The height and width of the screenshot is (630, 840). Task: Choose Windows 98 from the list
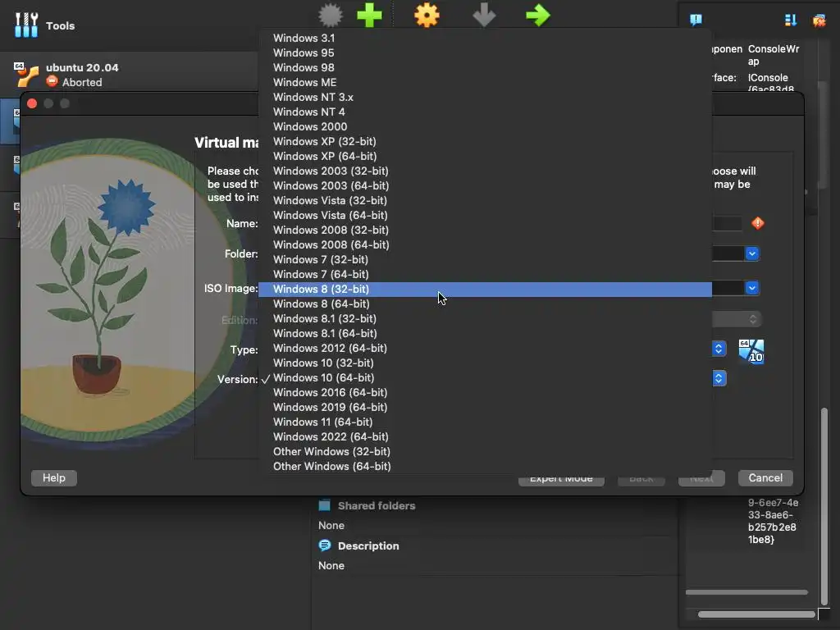coord(486,67)
